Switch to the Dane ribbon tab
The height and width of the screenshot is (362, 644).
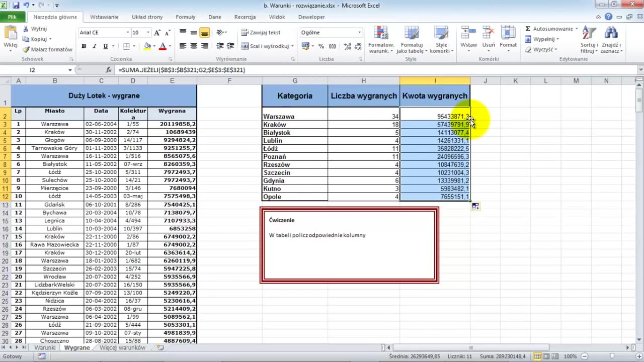coord(215,17)
